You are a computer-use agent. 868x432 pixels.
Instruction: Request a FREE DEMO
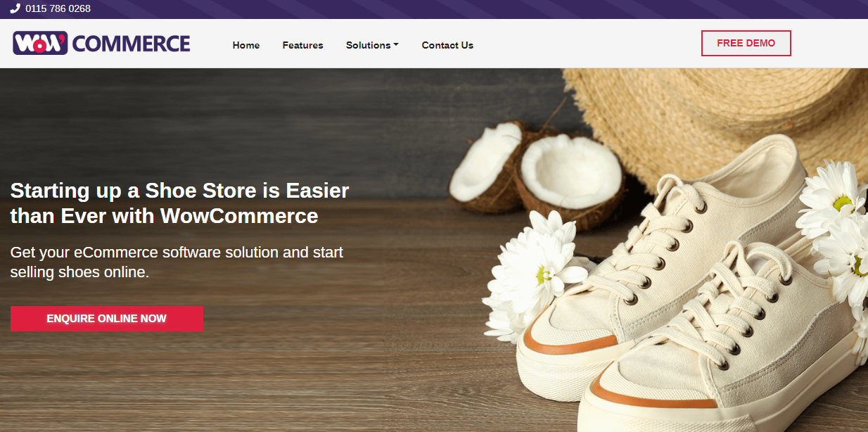(x=746, y=43)
